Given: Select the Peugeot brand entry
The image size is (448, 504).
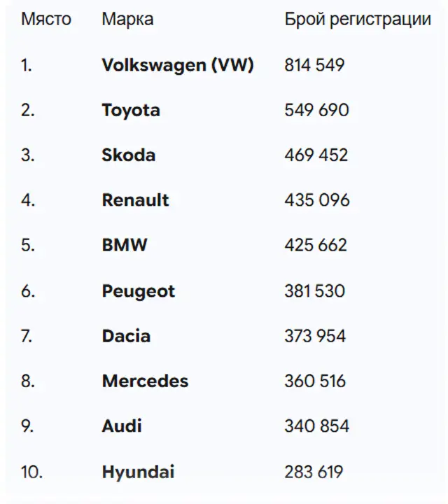Looking at the screenshot, I should tap(139, 291).
